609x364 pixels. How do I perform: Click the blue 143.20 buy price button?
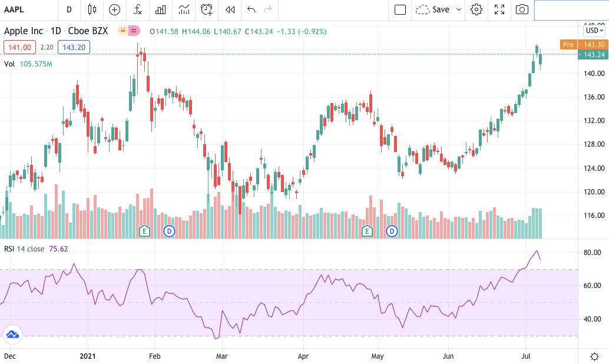(74, 47)
